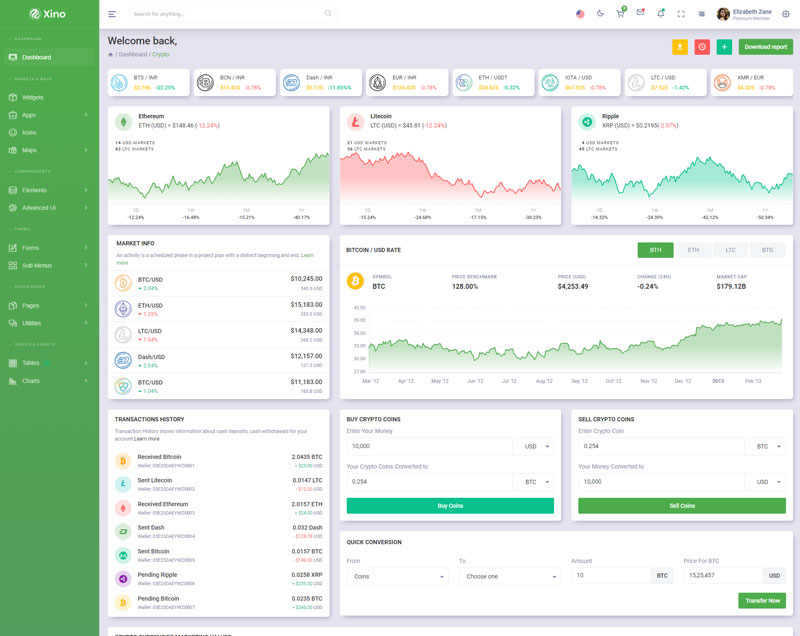Switch to the ETH tab in Bitcoin/USD Rate
The image size is (800, 636).
pyautogui.click(x=693, y=250)
